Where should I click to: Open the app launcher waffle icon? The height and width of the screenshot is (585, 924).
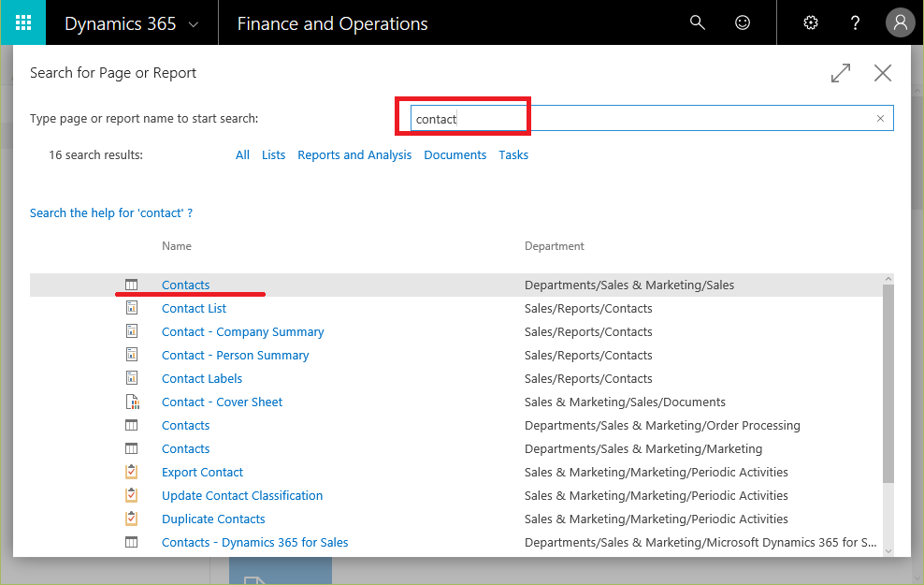[x=23, y=23]
